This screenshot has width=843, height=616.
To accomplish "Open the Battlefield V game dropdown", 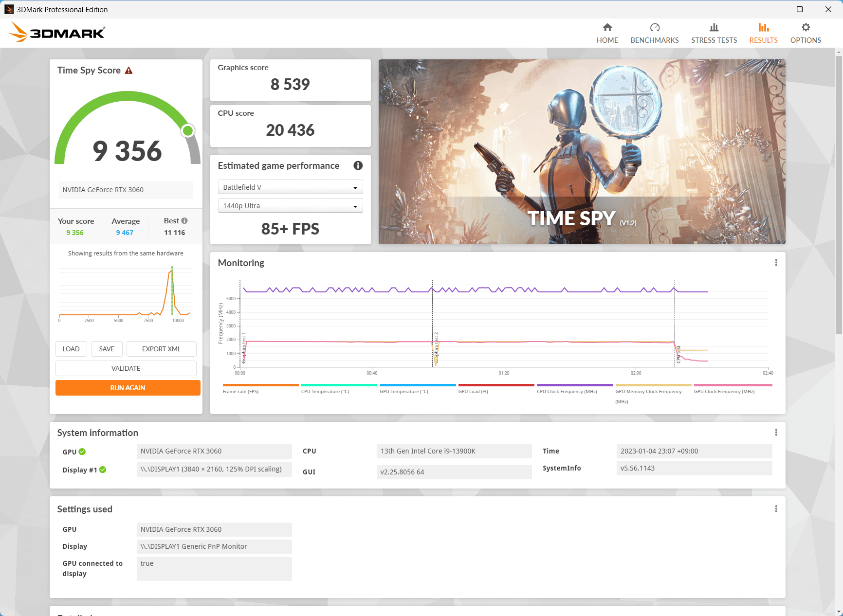I will 290,187.
